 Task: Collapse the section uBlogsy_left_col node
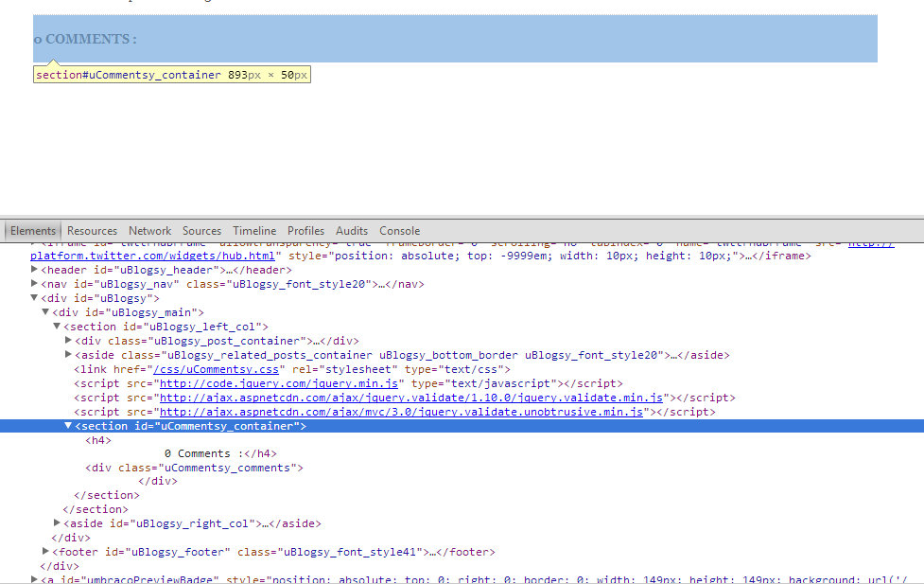click(x=57, y=327)
